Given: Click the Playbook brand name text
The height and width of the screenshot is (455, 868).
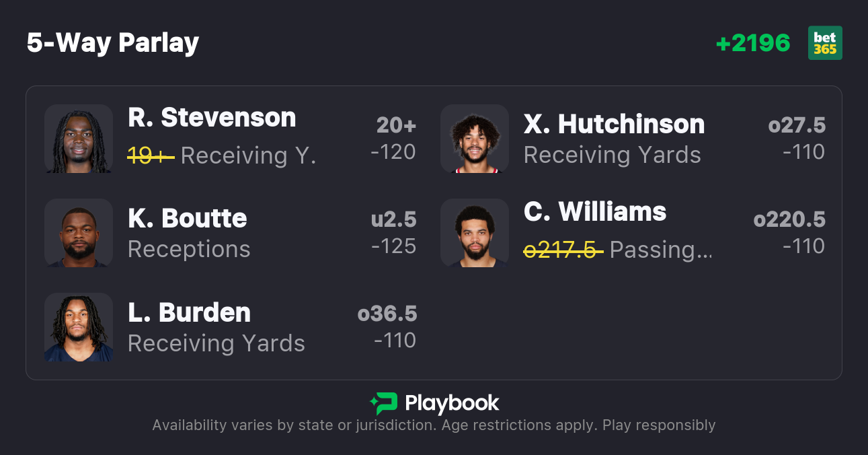Looking at the screenshot, I should [x=452, y=403].
